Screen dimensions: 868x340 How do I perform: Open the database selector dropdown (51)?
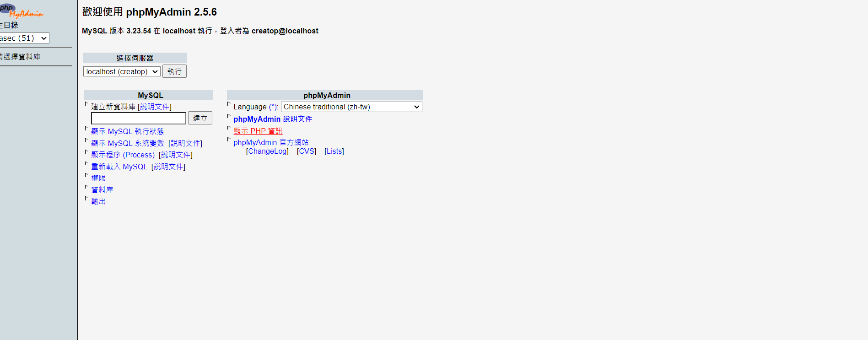coord(25,38)
